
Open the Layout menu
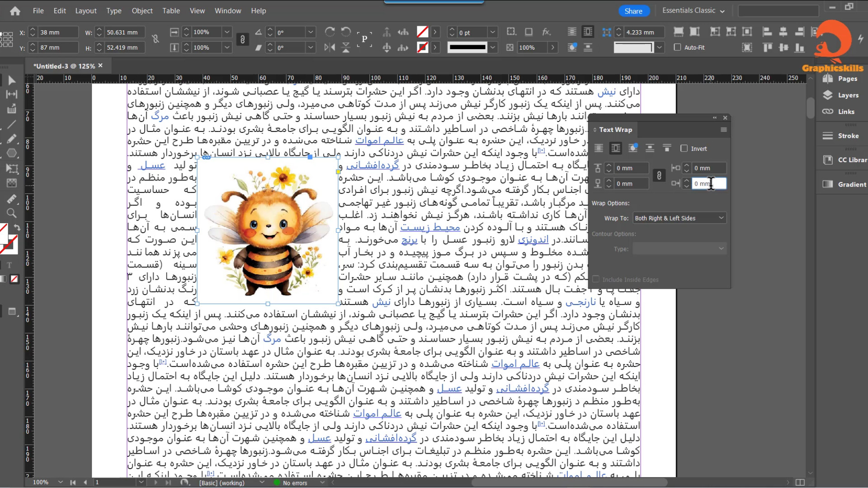(85, 10)
